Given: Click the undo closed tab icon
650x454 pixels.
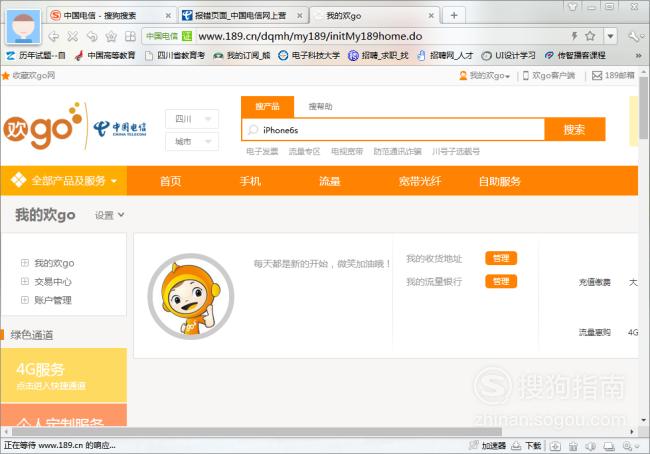Looking at the screenshot, I should click(x=92, y=36).
